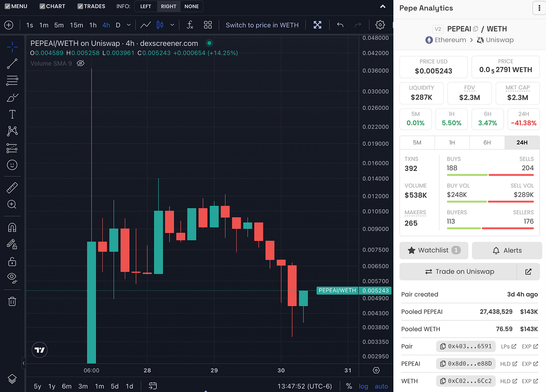Uncheck the CHART checkbox
The image size is (546, 392).
(x=42, y=6)
